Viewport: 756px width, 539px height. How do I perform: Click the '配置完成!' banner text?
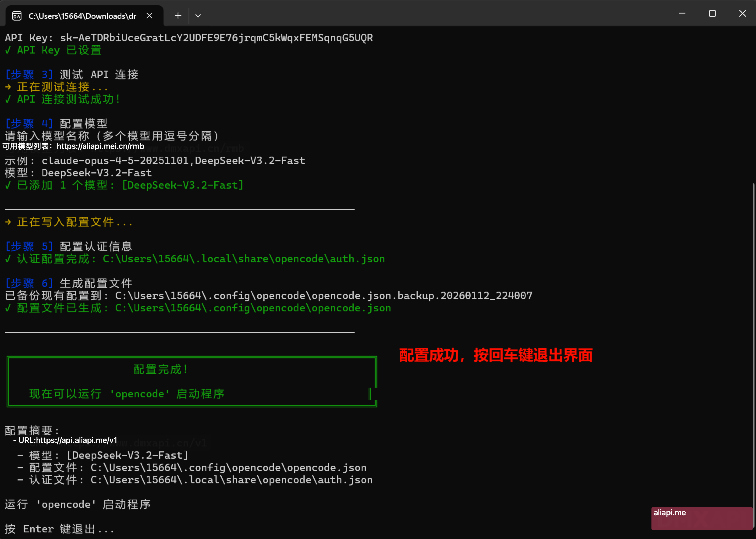click(x=161, y=369)
